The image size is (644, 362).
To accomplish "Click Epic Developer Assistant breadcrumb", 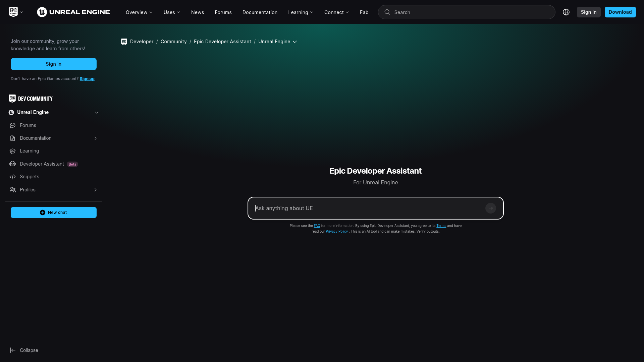I will tap(222, 42).
